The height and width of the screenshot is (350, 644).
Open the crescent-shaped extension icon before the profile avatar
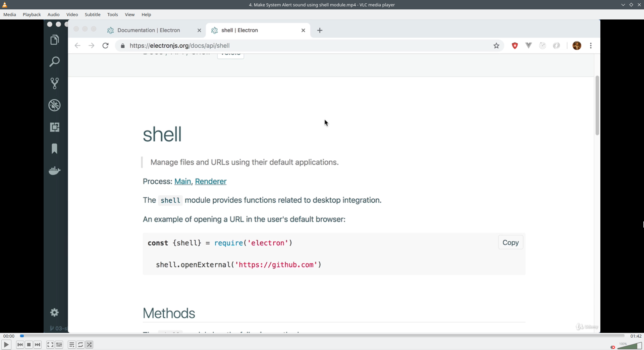(x=557, y=46)
